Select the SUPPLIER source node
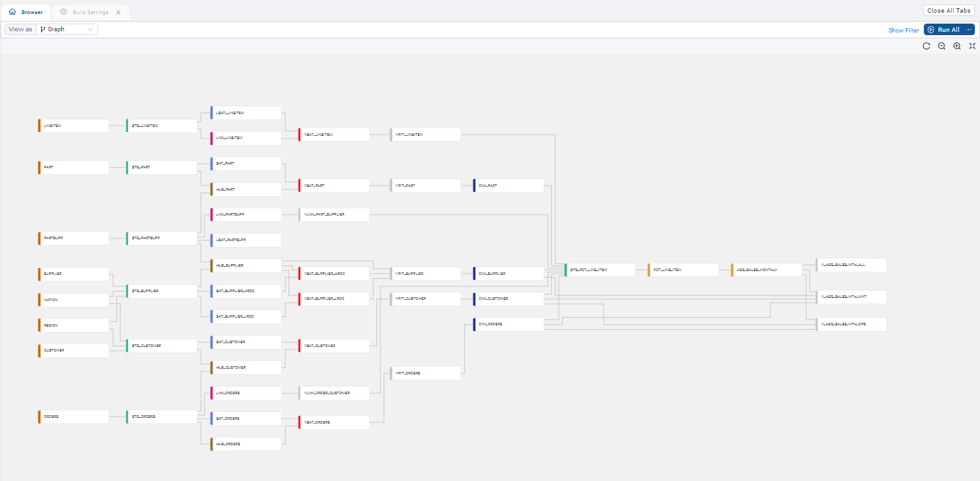The image size is (980, 481). click(x=73, y=274)
